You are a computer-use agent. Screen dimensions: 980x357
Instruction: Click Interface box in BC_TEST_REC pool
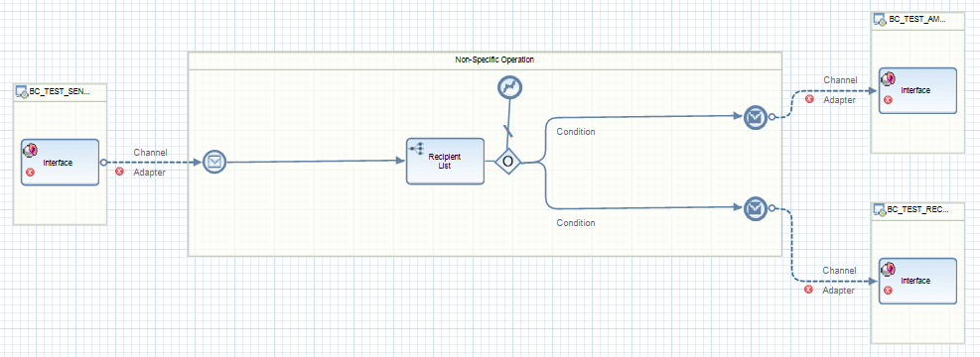tap(917, 281)
